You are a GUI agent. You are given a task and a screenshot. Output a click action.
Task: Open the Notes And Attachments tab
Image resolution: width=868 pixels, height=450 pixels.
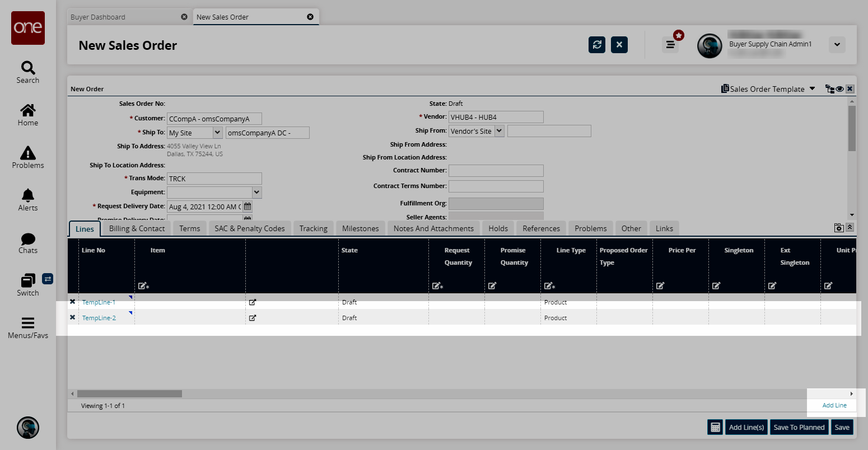[x=433, y=228]
